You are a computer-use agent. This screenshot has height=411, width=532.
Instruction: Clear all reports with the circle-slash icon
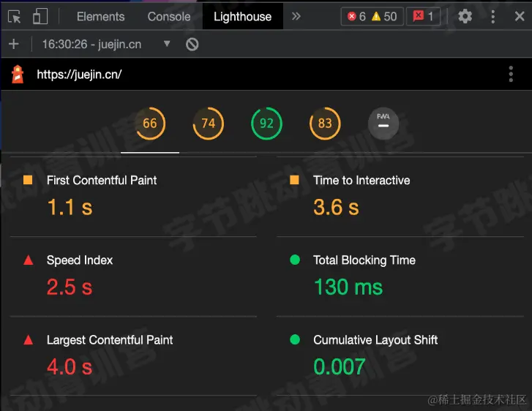(x=192, y=44)
